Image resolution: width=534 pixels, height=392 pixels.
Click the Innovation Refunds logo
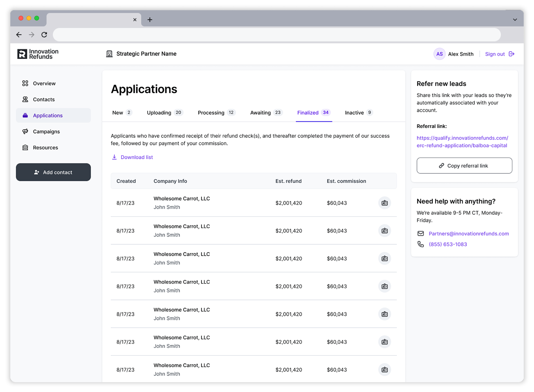click(38, 54)
